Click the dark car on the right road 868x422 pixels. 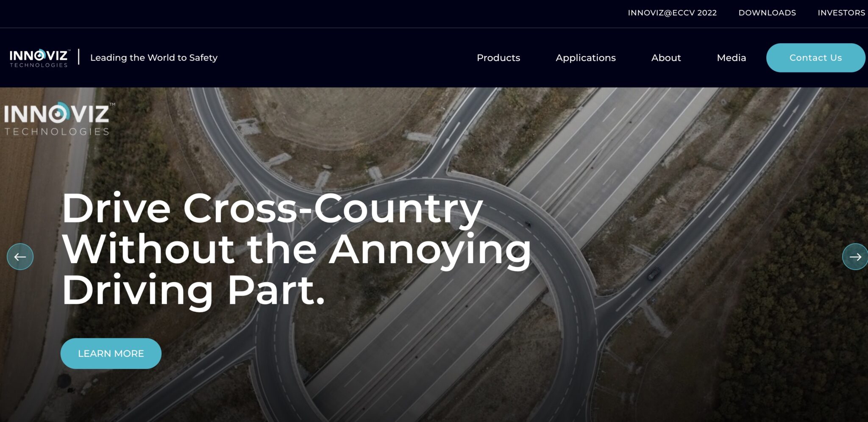tap(654, 273)
